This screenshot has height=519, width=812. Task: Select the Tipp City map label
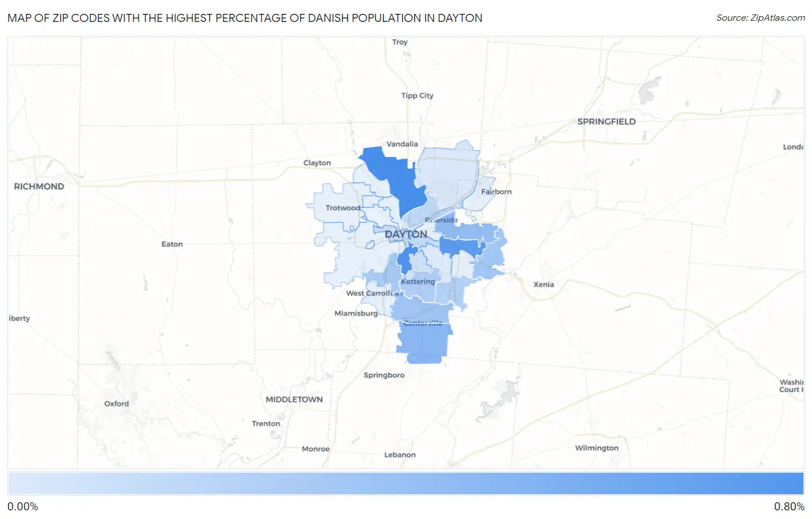tap(417, 96)
